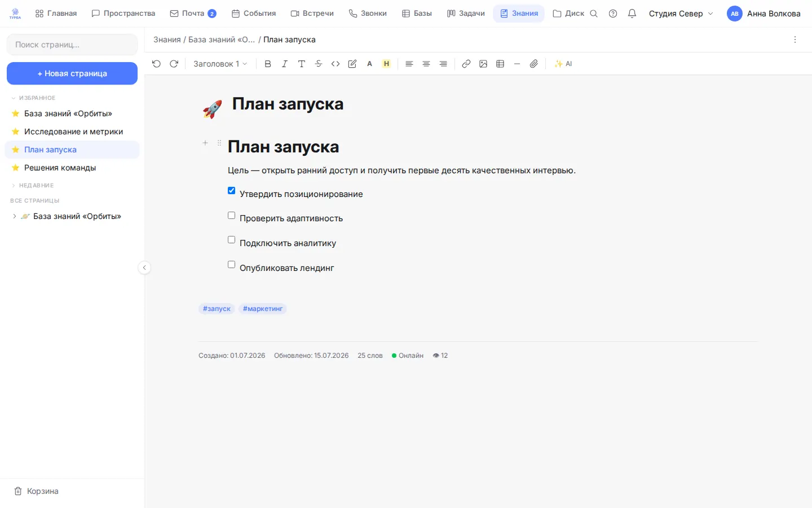Open the help question-mark icon

(613, 14)
